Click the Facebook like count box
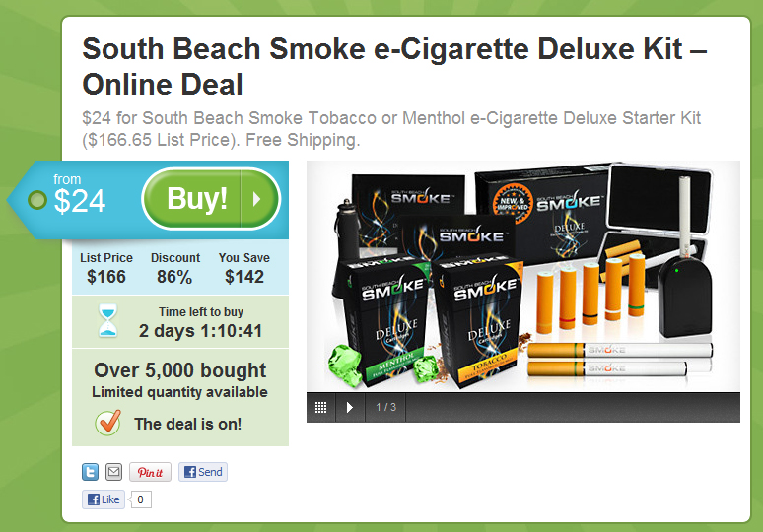Screen dimensions: 763x532 tap(140, 499)
